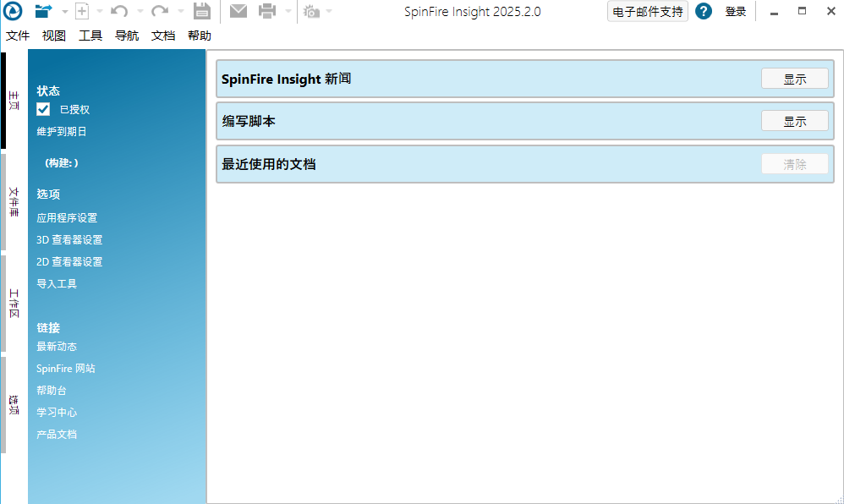844x504 pixels.
Task: Show the 编写脚本 section
Action: pyautogui.click(x=794, y=121)
